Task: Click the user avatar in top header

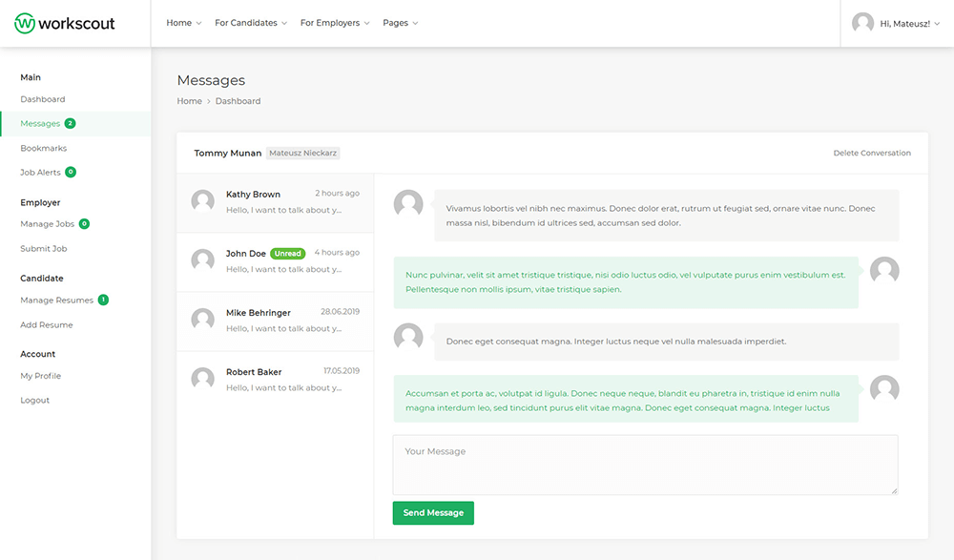Action: click(x=862, y=24)
